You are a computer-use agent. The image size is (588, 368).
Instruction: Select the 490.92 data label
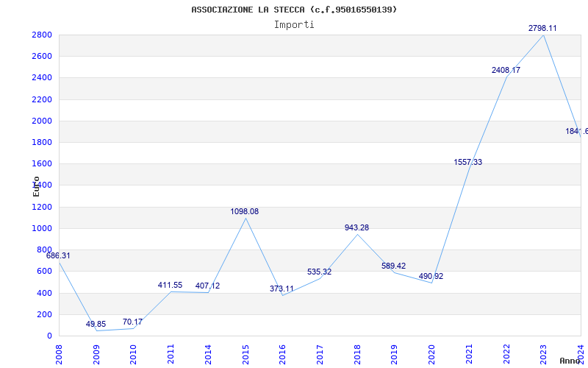[x=431, y=276]
